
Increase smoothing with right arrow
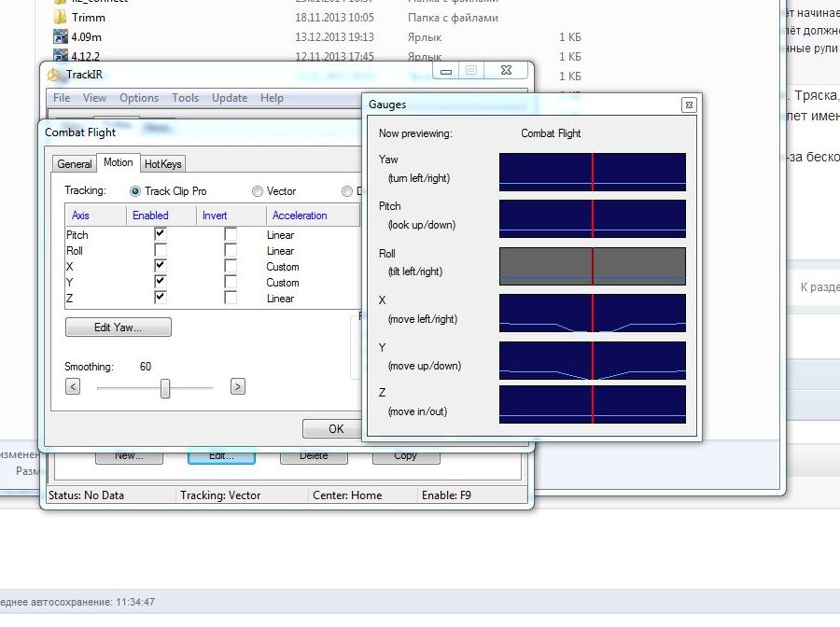point(238,386)
